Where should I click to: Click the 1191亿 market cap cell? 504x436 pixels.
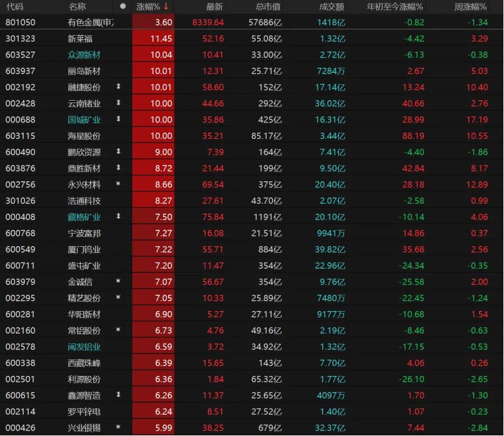[x=267, y=217]
